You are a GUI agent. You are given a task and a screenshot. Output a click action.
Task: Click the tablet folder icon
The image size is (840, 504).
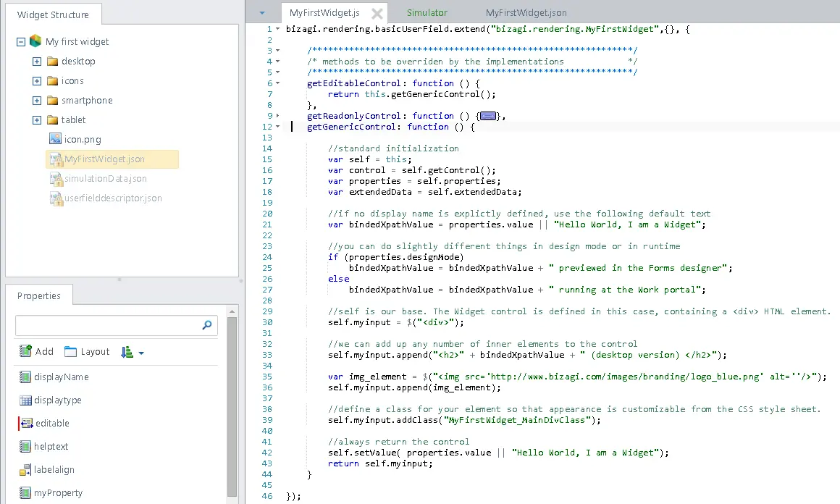(x=52, y=120)
